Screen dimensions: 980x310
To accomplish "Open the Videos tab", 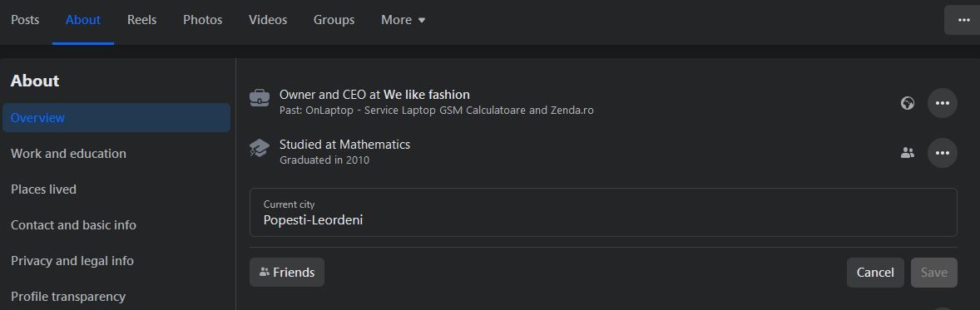I will (268, 20).
